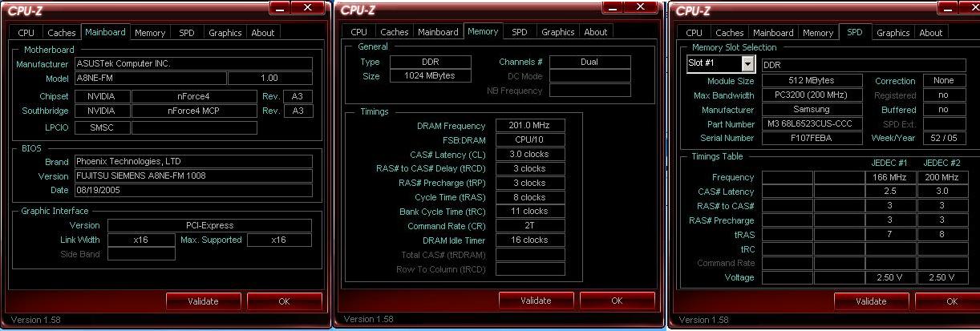Click the 1024 MBytes size field
This screenshot has width=980, height=331.
click(x=431, y=75)
